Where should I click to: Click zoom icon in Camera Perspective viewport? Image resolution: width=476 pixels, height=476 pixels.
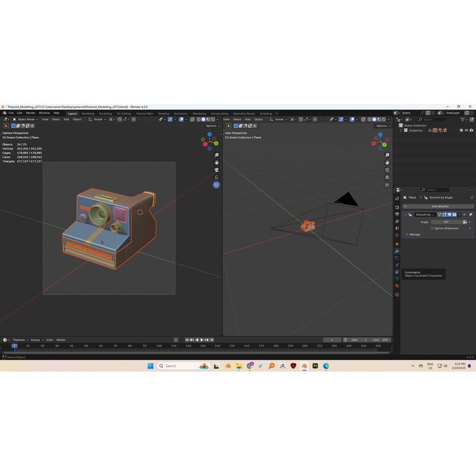(x=216, y=155)
